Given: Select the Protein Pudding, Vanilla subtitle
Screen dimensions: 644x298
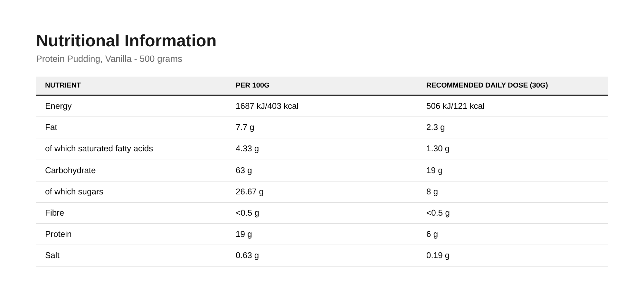Looking at the screenshot, I should (x=109, y=59).
